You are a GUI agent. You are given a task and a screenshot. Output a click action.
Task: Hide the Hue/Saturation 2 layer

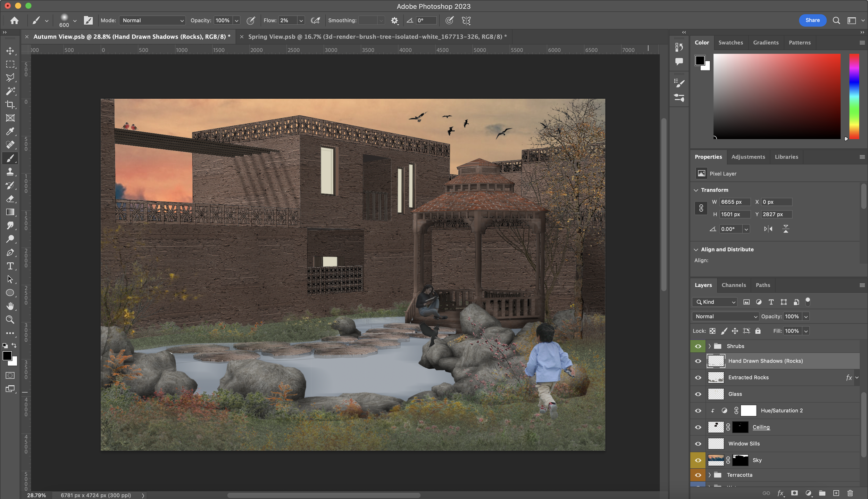pyautogui.click(x=698, y=410)
